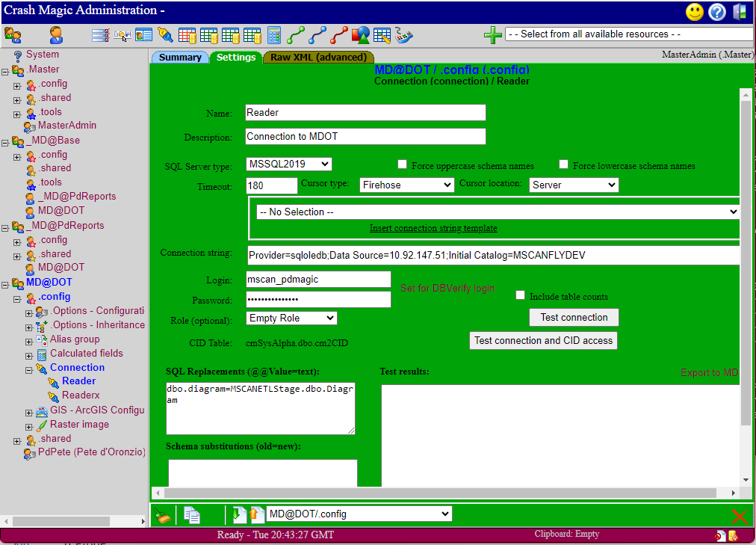Click the broom cleanup icon in the bottom toolbar
This screenshot has width=756, height=545.
click(x=163, y=515)
